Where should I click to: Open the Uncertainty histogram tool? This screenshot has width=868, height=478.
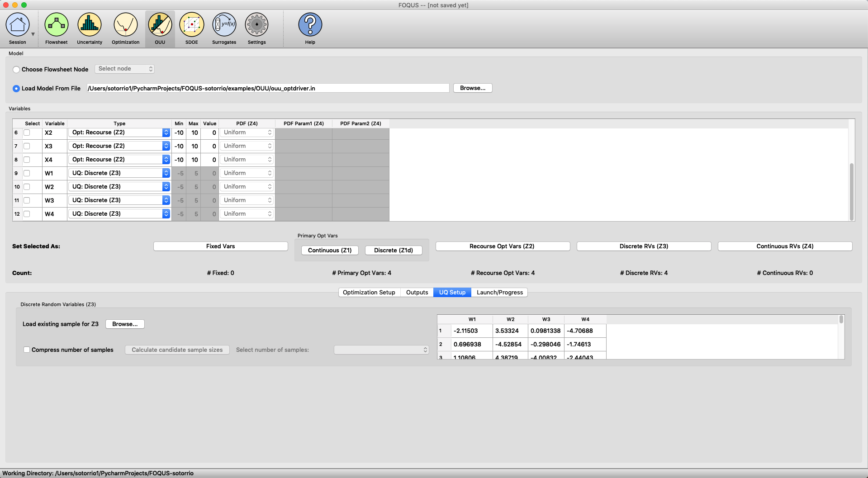click(90, 25)
